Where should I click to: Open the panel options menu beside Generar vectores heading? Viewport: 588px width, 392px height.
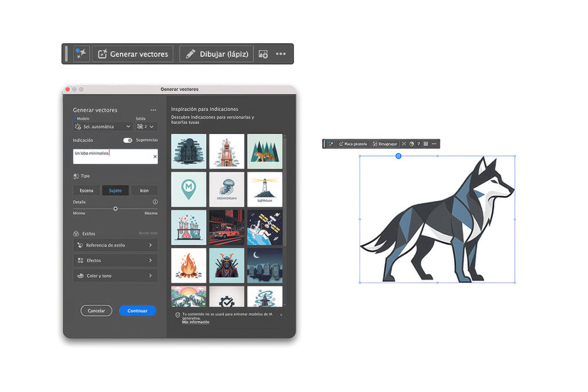point(153,110)
